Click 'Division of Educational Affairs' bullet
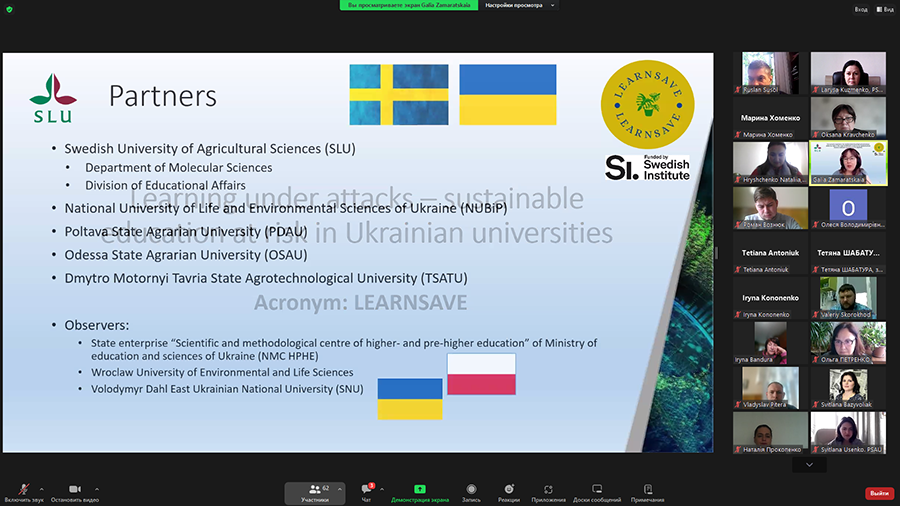The width and height of the screenshot is (900, 506). pyautogui.click(x=165, y=185)
